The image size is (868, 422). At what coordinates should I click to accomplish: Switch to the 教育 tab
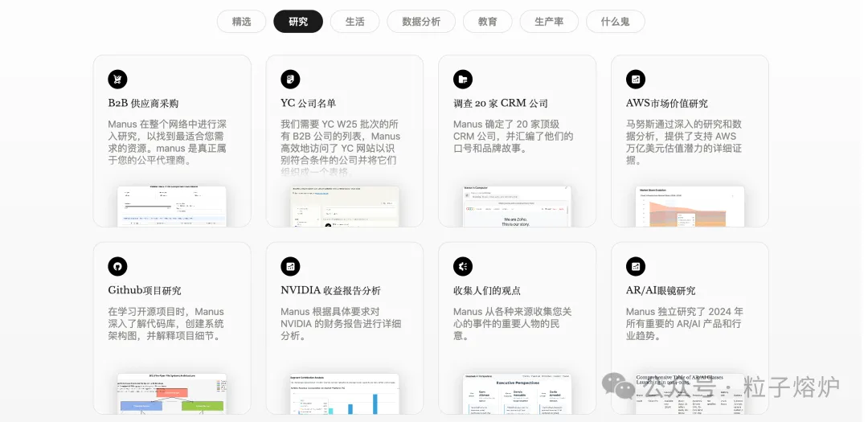pos(488,22)
